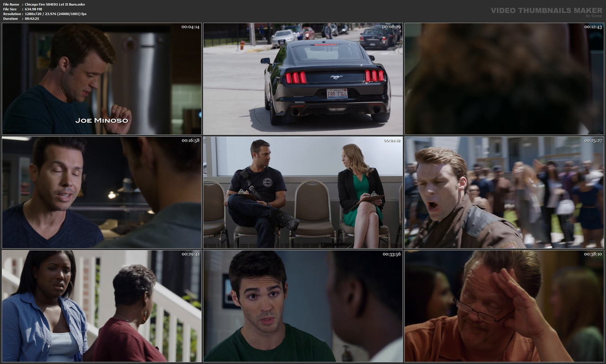Open the thumbnail timestamped 00:04:14
Image resolution: width=606 pixels, height=364 pixels.
(x=102, y=79)
